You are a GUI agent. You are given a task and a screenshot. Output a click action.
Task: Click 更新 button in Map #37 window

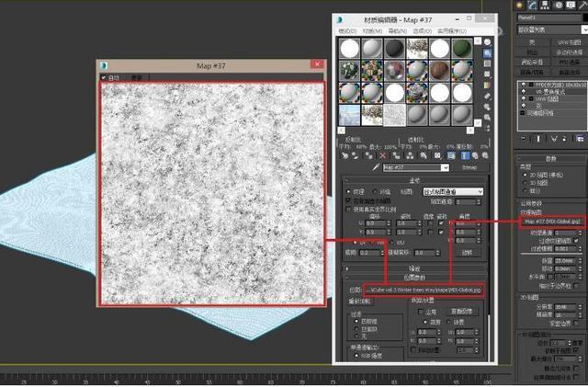(137, 78)
